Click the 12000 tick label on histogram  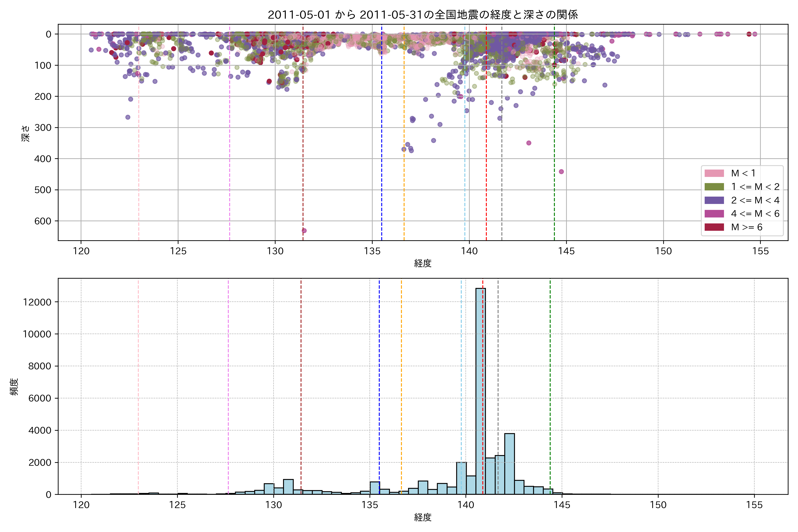(37, 302)
